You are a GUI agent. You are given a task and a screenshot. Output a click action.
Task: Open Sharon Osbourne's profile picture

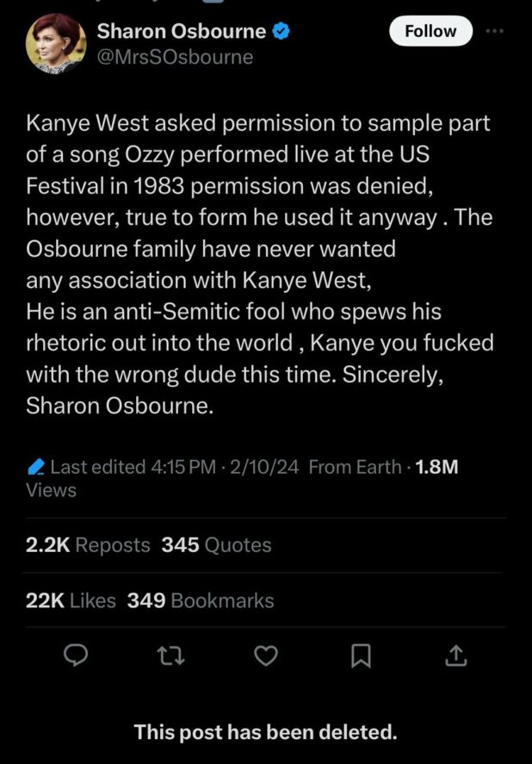(57, 43)
